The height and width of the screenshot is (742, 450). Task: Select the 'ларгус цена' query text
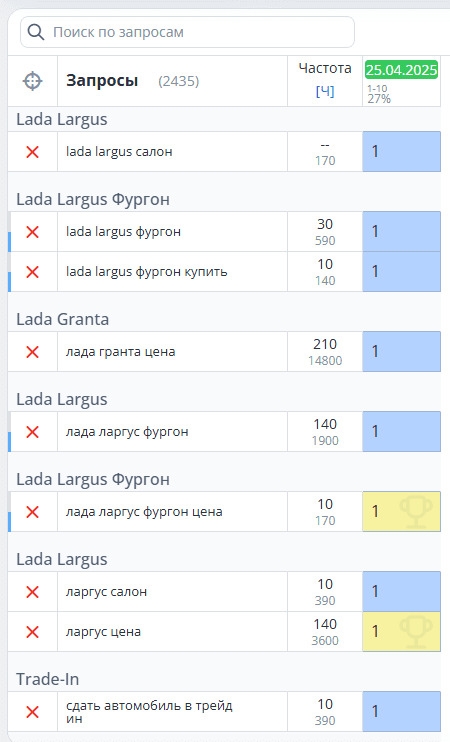pos(103,632)
